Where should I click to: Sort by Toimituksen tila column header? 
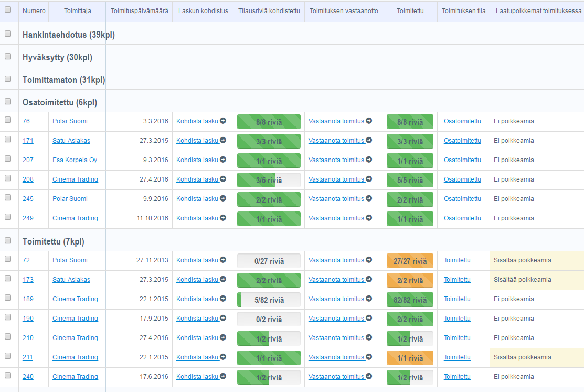click(x=463, y=11)
